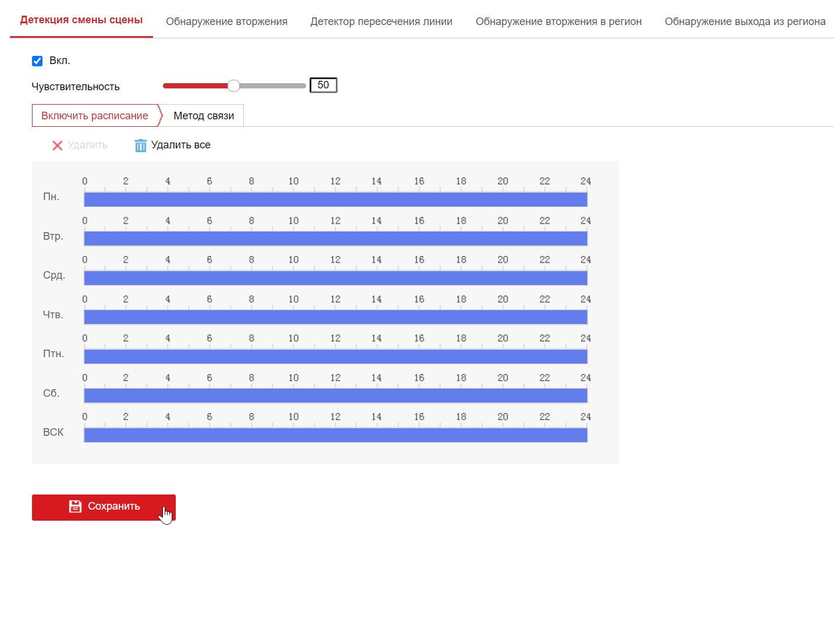The height and width of the screenshot is (644, 834).
Task: Select the Втр. schedule bar
Action: click(x=336, y=239)
